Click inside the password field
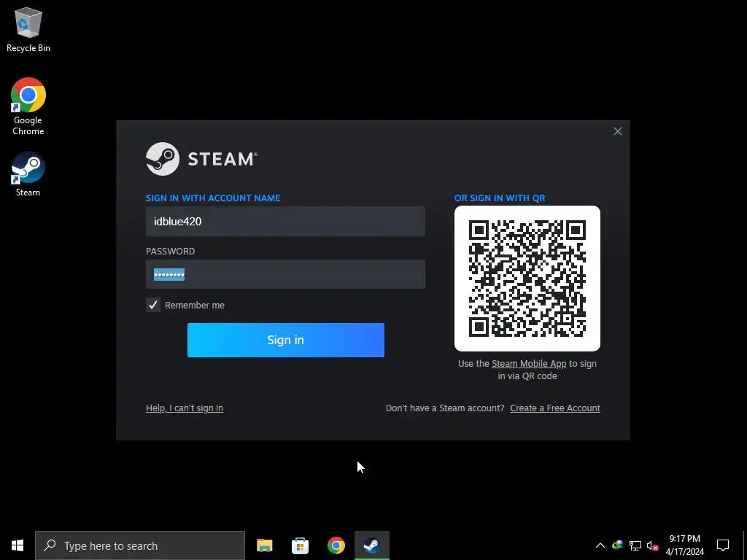 285,274
